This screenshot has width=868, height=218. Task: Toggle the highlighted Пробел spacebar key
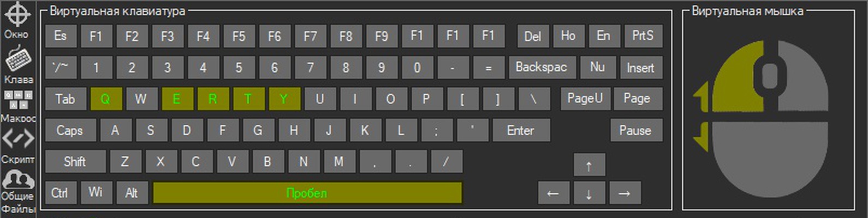(x=307, y=193)
